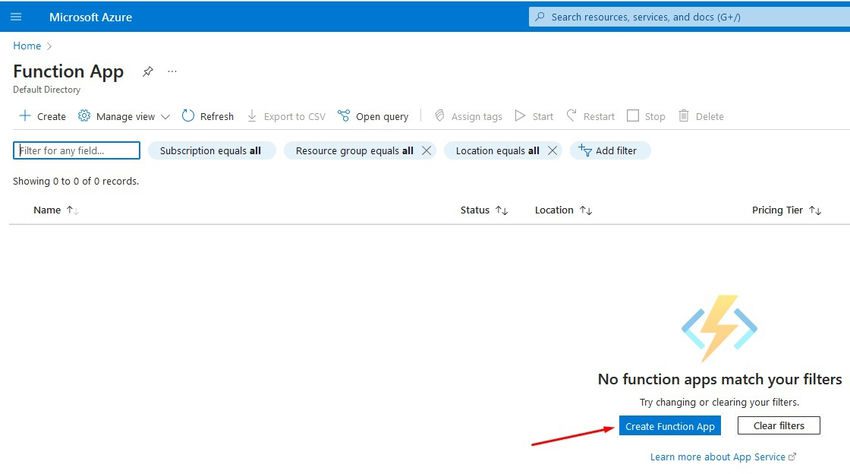Click the Export to CSV button

tap(286, 116)
